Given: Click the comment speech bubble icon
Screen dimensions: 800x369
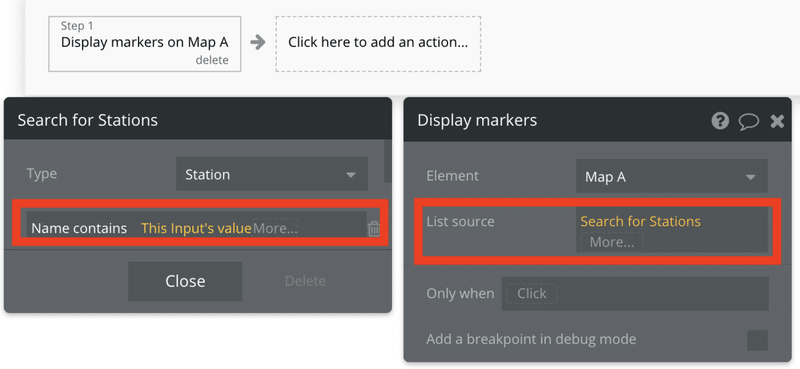Looking at the screenshot, I should [748, 121].
